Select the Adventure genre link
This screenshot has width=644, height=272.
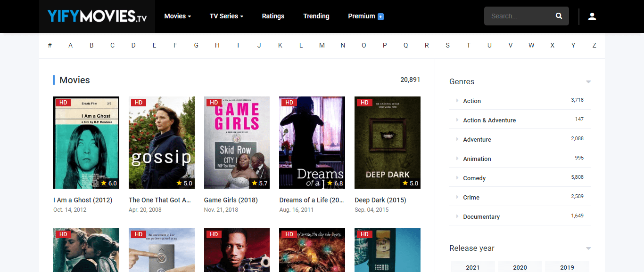click(477, 139)
